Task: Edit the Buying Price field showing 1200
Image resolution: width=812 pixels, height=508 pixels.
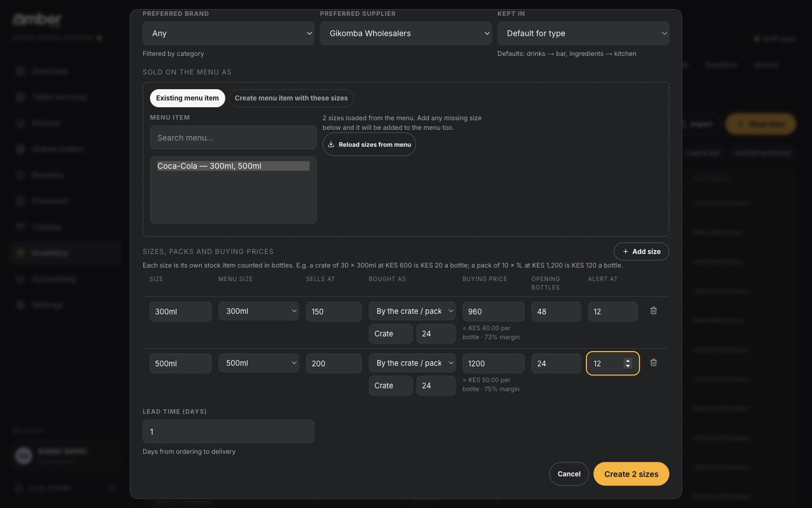Action: click(x=493, y=364)
